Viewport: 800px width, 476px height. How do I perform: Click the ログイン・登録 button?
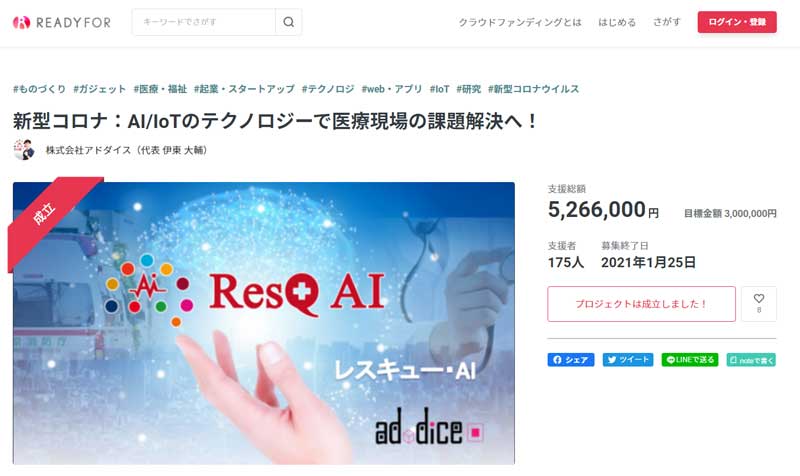[737, 22]
